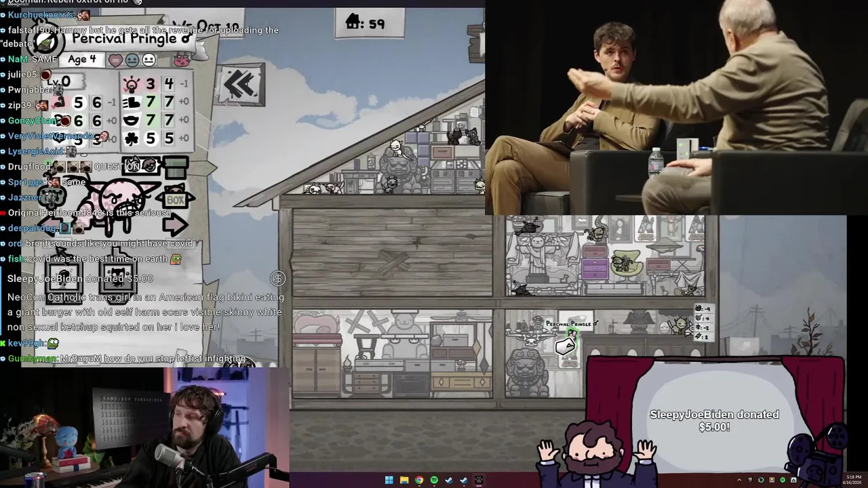
Task: Click the pink cat head icon
Action: pyautogui.click(x=181, y=60)
